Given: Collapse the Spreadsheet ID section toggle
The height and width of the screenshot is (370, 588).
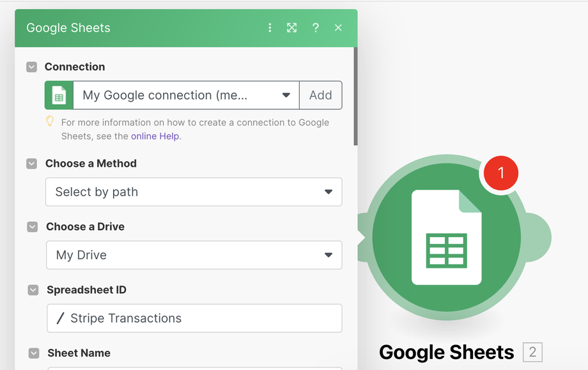Looking at the screenshot, I should pyautogui.click(x=33, y=290).
